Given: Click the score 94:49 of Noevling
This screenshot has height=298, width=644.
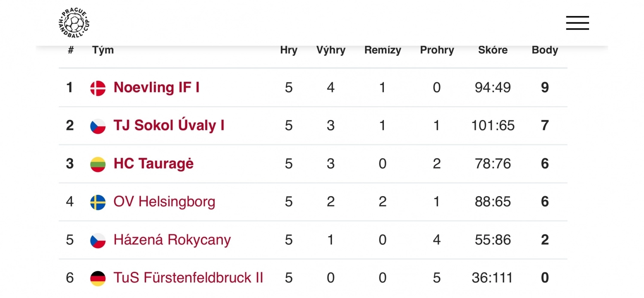Looking at the screenshot, I should (x=493, y=88).
